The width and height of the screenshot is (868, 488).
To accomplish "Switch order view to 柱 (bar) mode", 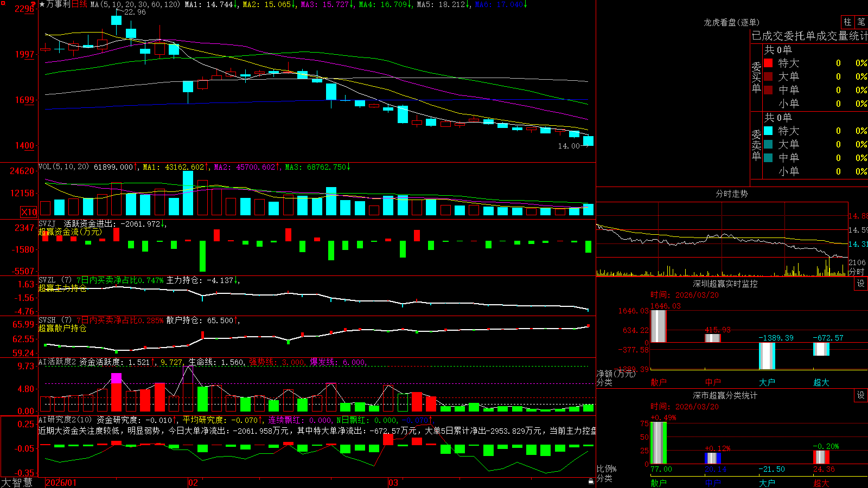I will [847, 22].
